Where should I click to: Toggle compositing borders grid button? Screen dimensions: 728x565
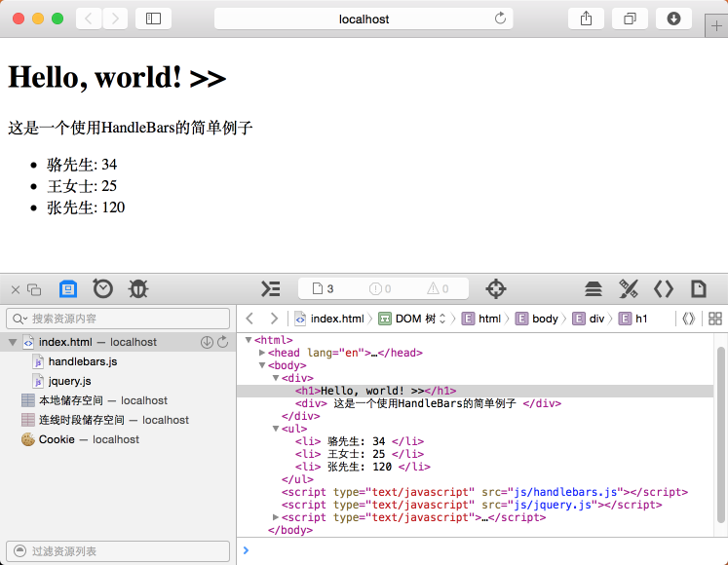point(715,319)
